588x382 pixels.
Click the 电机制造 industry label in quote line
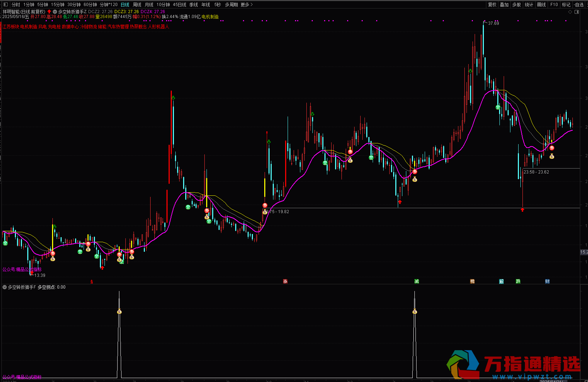click(210, 17)
